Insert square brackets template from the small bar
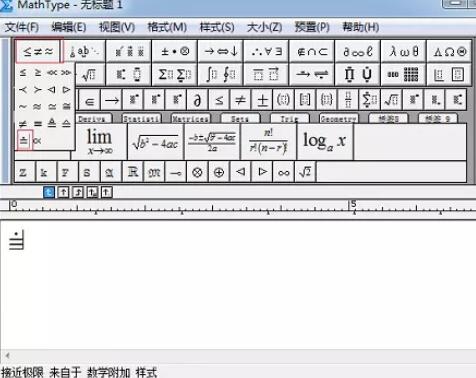476x378 pixels. coord(305,100)
